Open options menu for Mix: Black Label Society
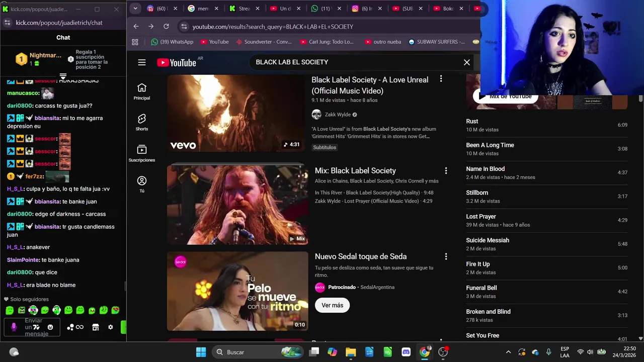Image resolution: width=644 pixels, height=362 pixels. [446, 171]
